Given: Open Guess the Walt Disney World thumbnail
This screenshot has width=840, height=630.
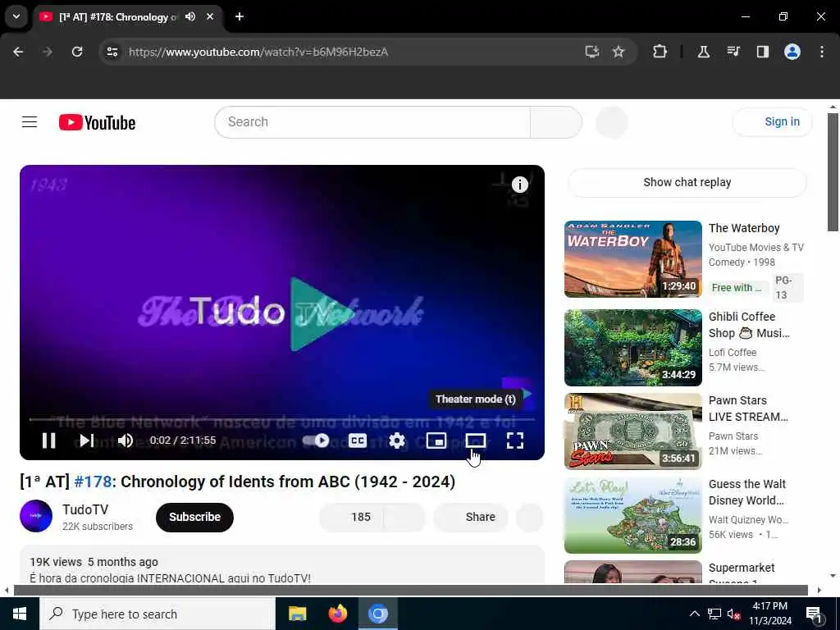Looking at the screenshot, I should [x=632, y=515].
